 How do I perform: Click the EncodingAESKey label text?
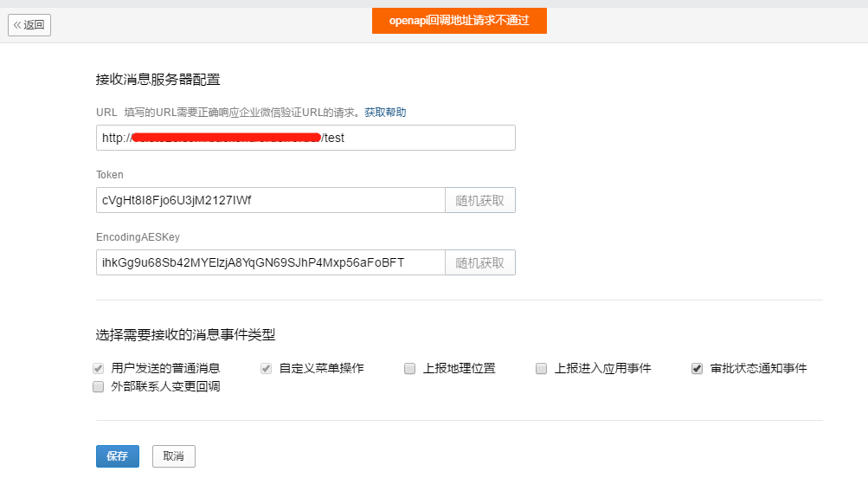click(138, 237)
